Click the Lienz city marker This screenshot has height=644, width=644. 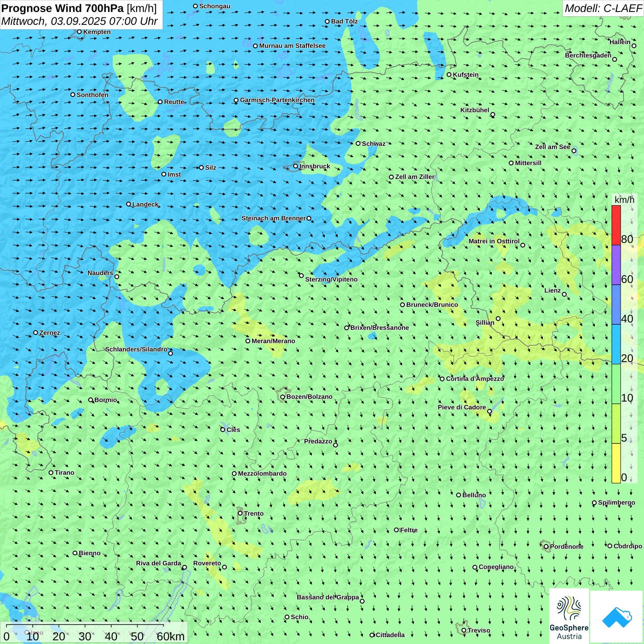[564, 294]
